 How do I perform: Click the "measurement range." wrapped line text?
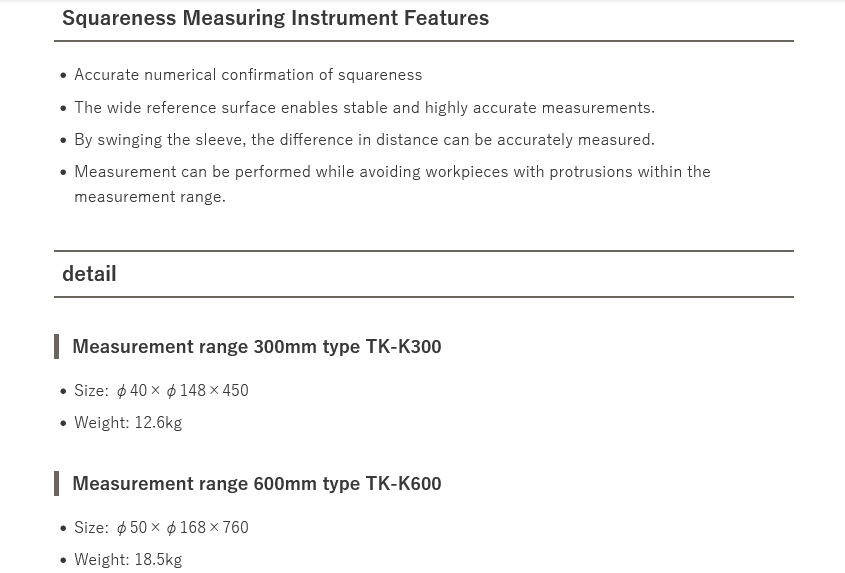coord(150,197)
